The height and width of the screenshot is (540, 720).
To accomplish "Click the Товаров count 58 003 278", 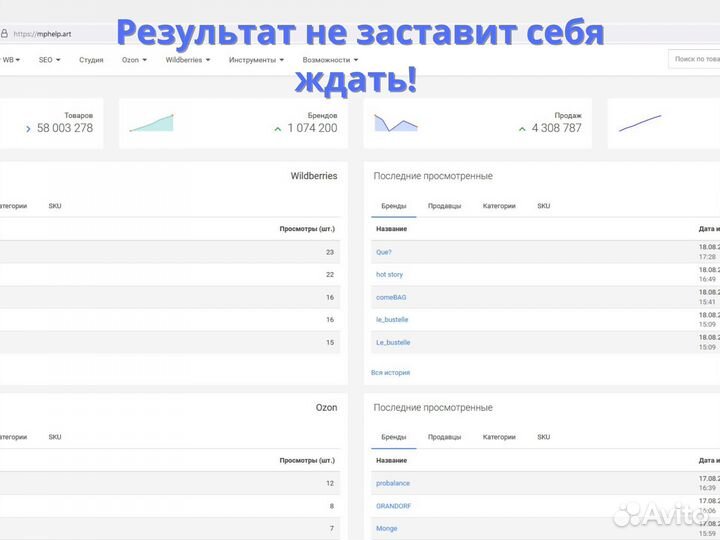I will (x=65, y=128).
